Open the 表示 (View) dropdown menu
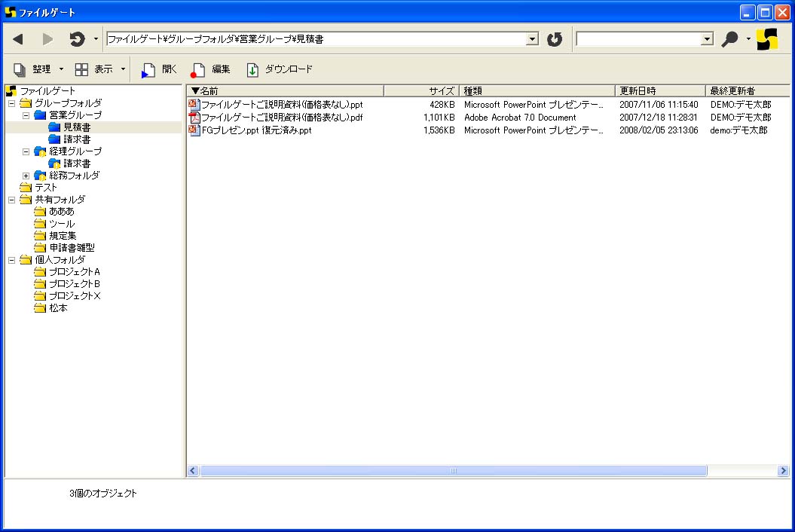This screenshot has height=532, width=795. (123, 69)
